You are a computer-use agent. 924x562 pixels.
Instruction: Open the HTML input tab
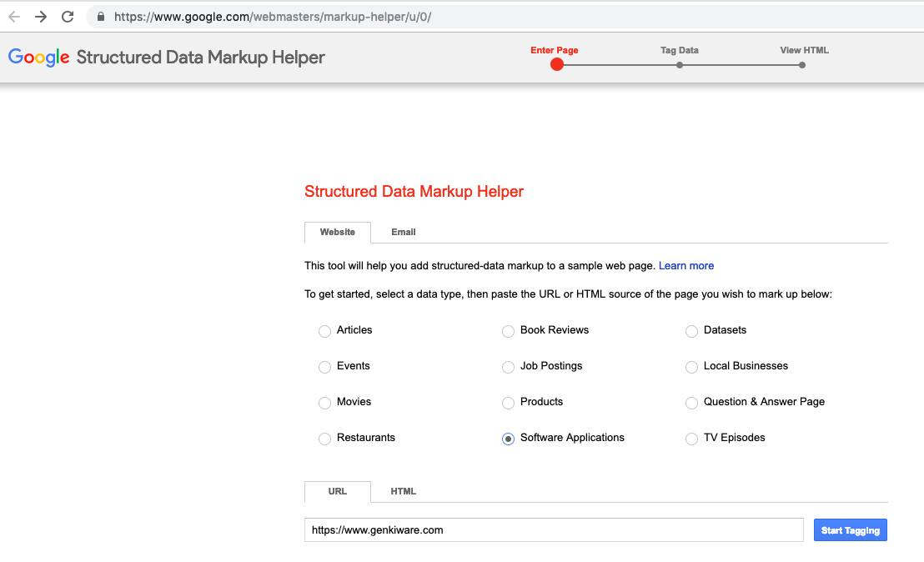404,491
